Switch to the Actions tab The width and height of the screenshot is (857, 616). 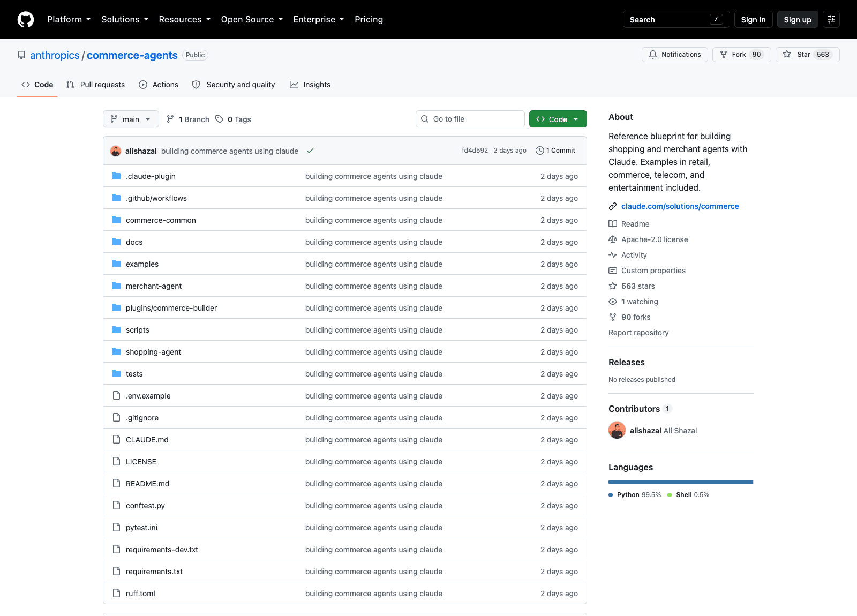point(159,85)
